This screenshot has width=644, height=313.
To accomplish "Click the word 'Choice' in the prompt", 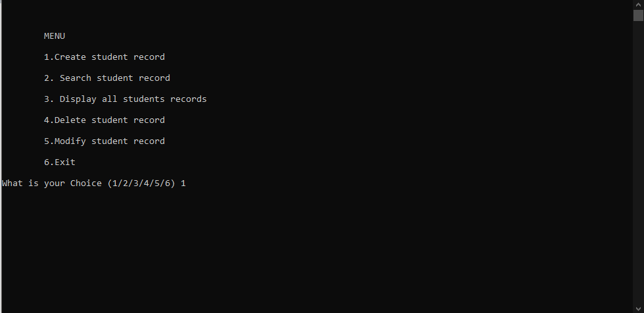I will point(86,183).
